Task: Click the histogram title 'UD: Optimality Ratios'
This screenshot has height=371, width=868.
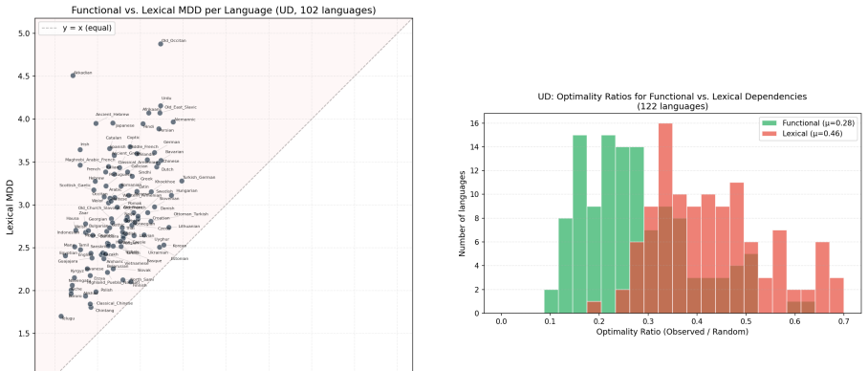Action: [x=672, y=97]
